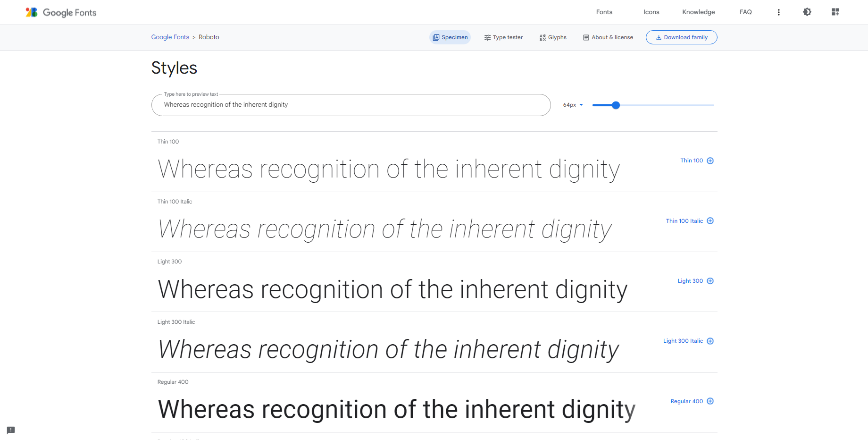Toggle the dark theme icon
Image resolution: width=868 pixels, height=440 pixels.
pos(807,12)
